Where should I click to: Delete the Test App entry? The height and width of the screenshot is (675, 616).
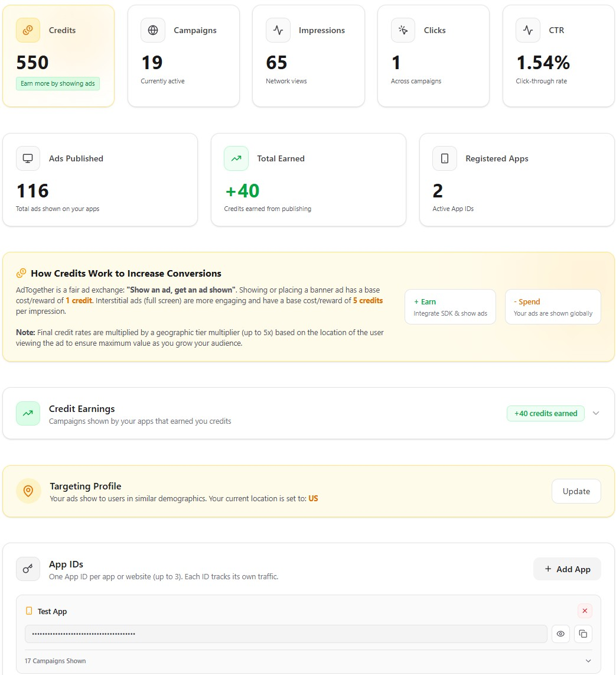585,611
